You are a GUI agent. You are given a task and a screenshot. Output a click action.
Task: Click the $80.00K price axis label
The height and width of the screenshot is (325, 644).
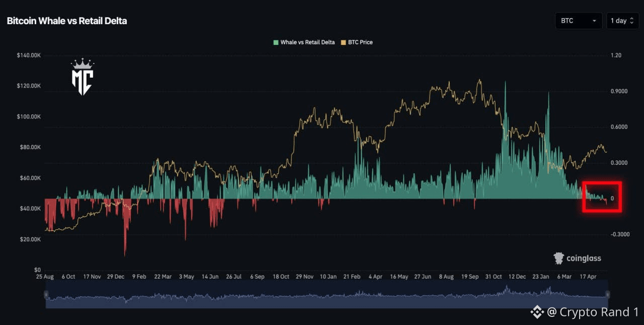click(29, 148)
